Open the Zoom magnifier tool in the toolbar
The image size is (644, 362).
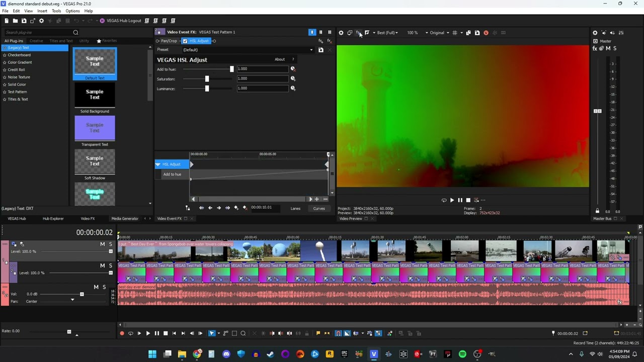click(x=243, y=333)
